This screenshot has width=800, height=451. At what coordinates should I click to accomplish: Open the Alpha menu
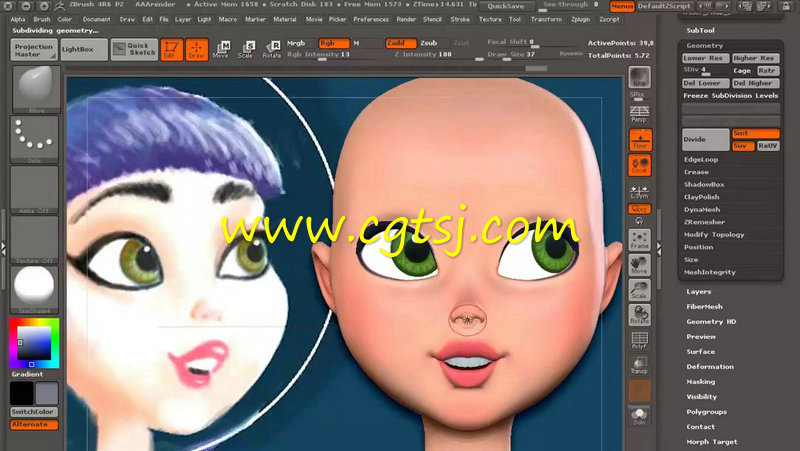pos(18,19)
